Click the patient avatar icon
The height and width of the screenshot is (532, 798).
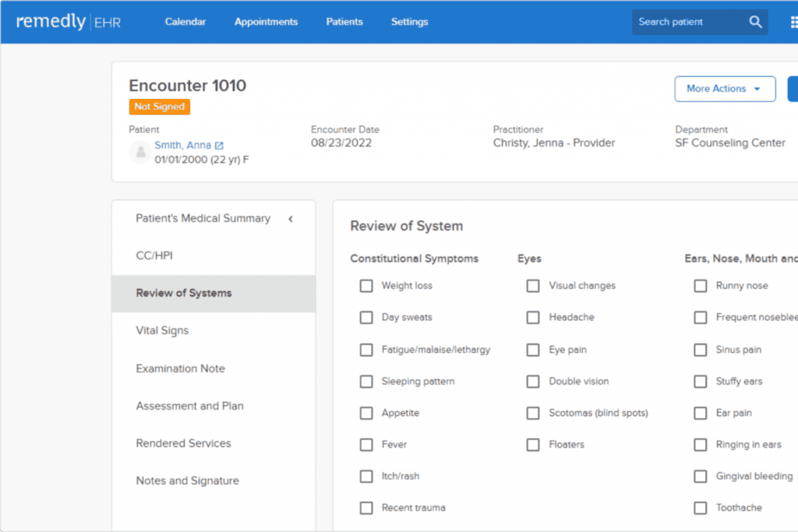pyautogui.click(x=140, y=152)
